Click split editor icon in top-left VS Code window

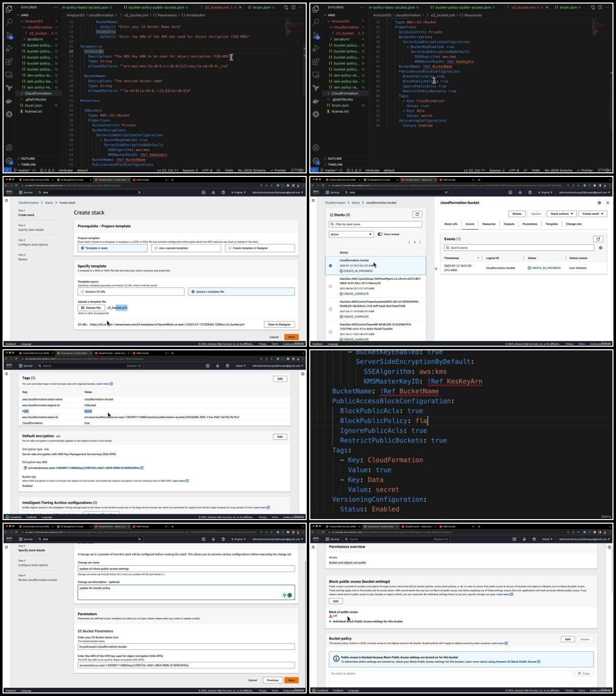[x=293, y=8]
